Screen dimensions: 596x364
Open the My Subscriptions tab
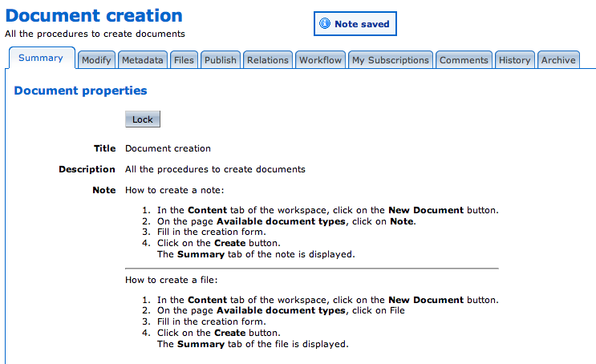[391, 60]
